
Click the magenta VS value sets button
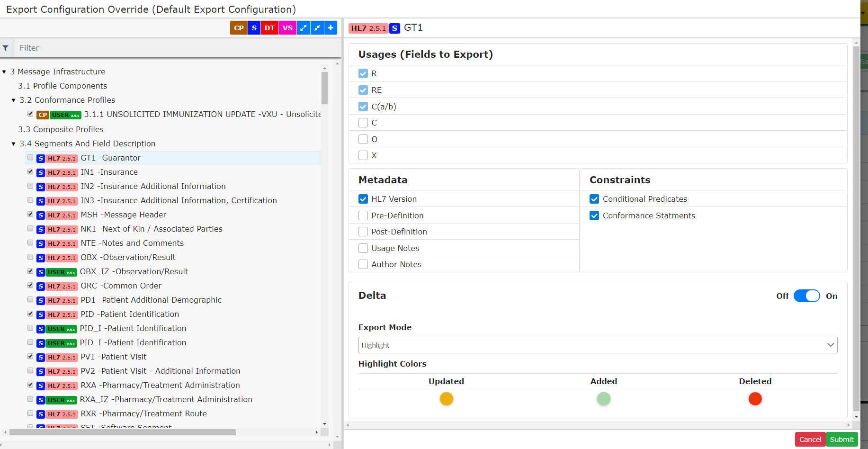tap(287, 28)
